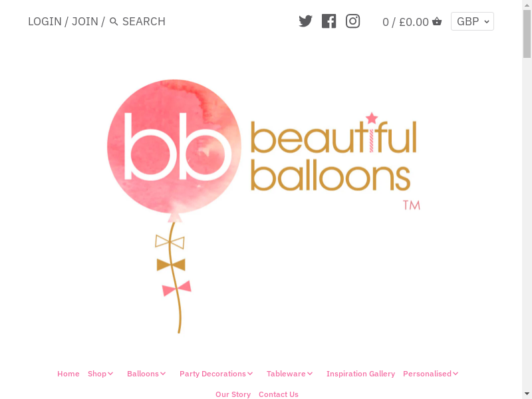View cart total 0 / £0.00
This screenshot has width=532, height=399.
[x=406, y=22]
